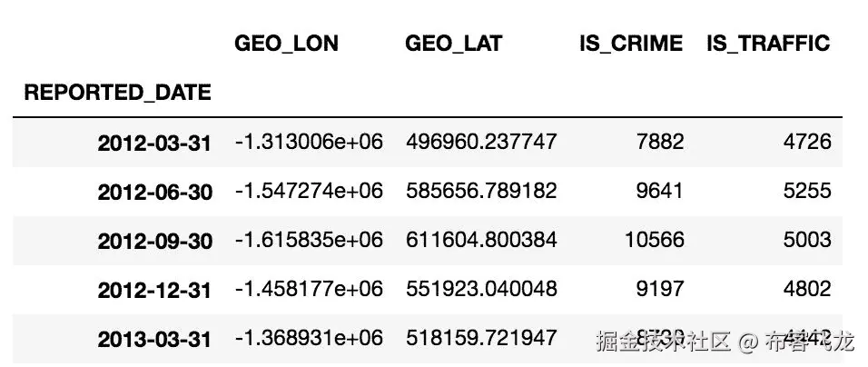Click the cell showing 585656.789182
The width and height of the screenshot is (868, 367).
point(481,191)
